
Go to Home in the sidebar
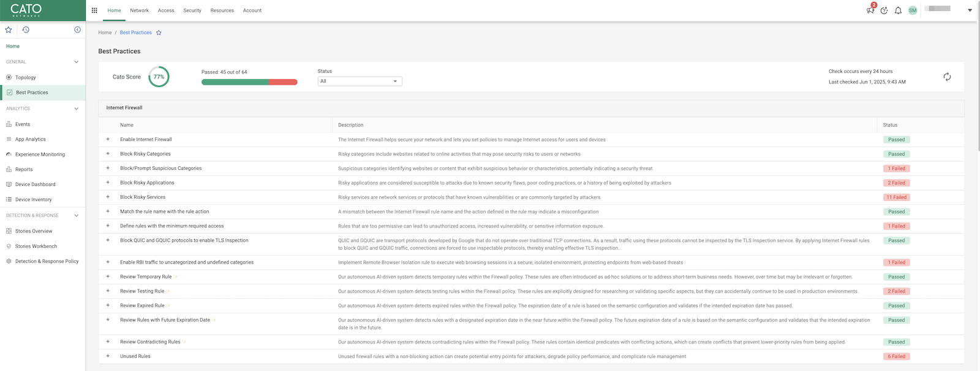click(13, 46)
